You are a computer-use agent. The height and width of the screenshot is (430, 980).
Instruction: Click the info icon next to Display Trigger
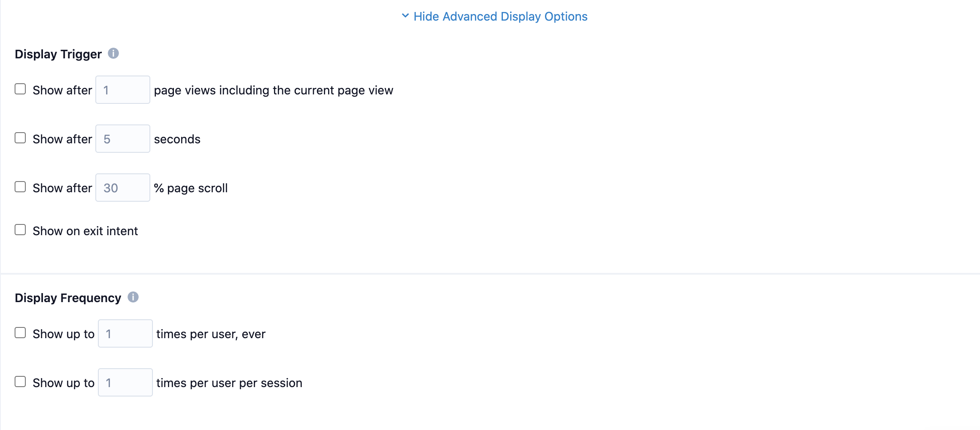(x=113, y=53)
